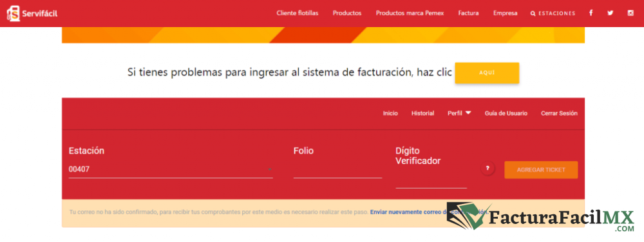Click the ESTACIONES search link

pos(553,14)
